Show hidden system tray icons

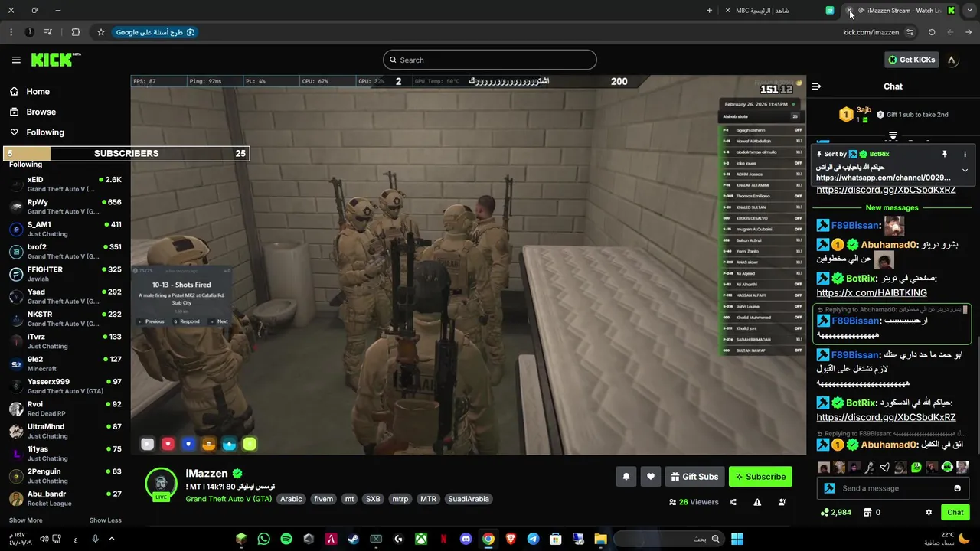coord(112,539)
